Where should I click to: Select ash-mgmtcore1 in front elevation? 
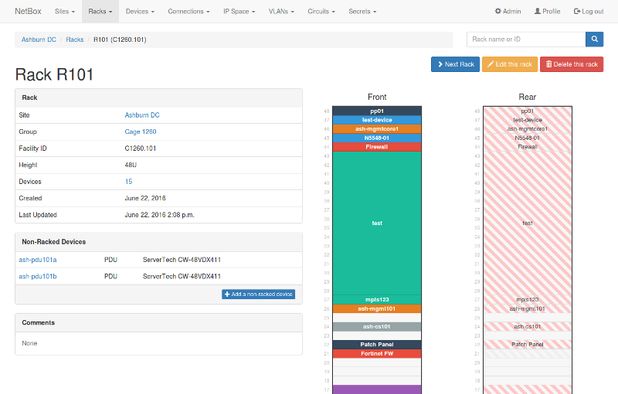tap(377, 129)
